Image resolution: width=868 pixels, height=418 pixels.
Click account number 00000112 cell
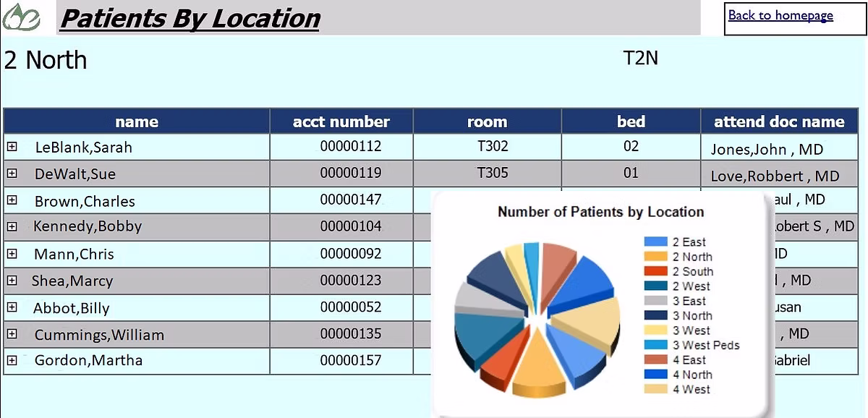[x=350, y=146]
